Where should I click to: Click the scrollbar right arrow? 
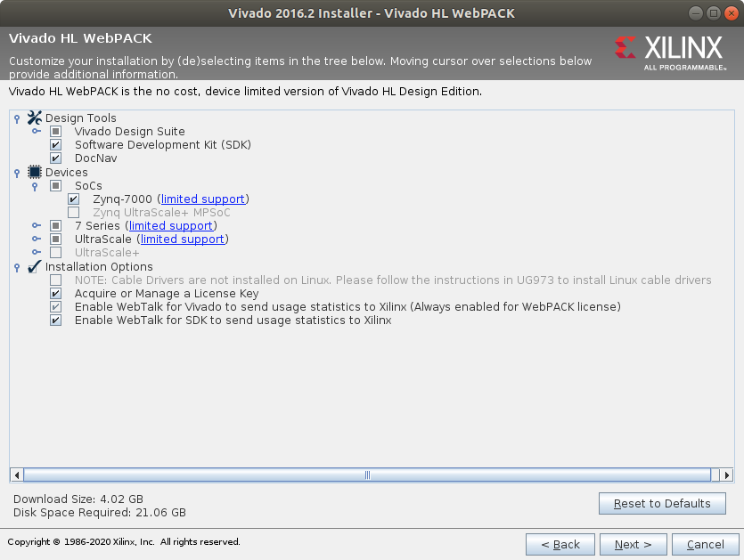tap(727, 475)
